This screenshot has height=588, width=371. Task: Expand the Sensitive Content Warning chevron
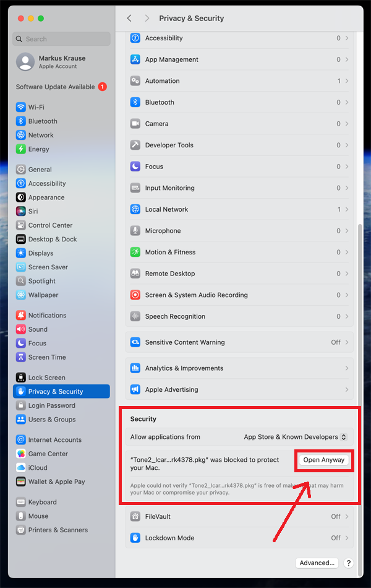click(x=347, y=342)
